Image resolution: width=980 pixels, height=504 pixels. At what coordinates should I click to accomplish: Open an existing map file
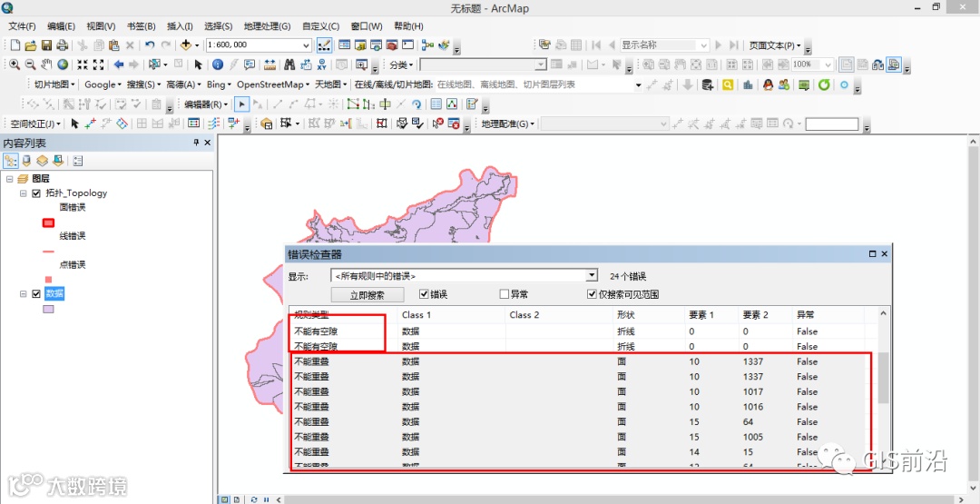(31, 45)
